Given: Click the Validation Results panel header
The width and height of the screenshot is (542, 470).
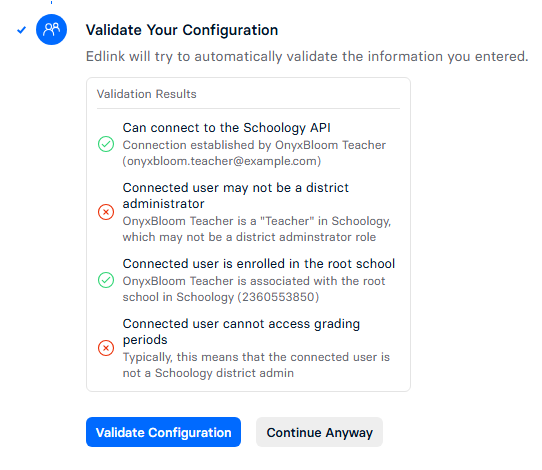Looking at the screenshot, I should tap(147, 94).
